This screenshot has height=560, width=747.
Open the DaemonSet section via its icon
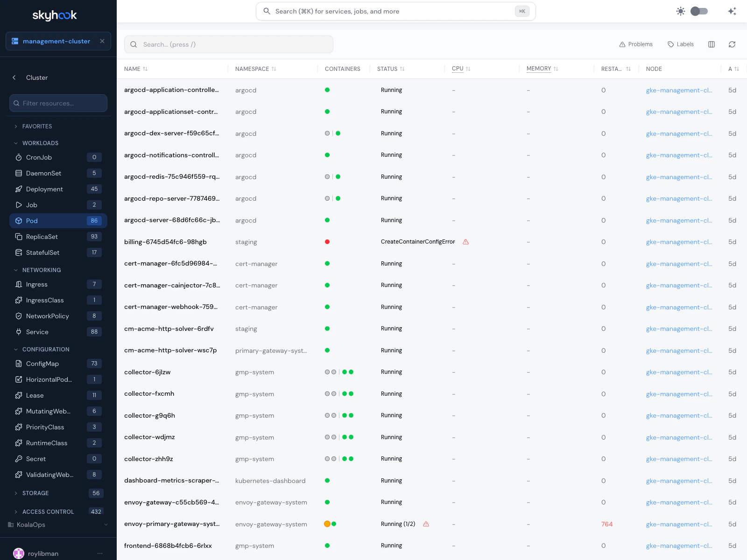pyautogui.click(x=18, y=173)
